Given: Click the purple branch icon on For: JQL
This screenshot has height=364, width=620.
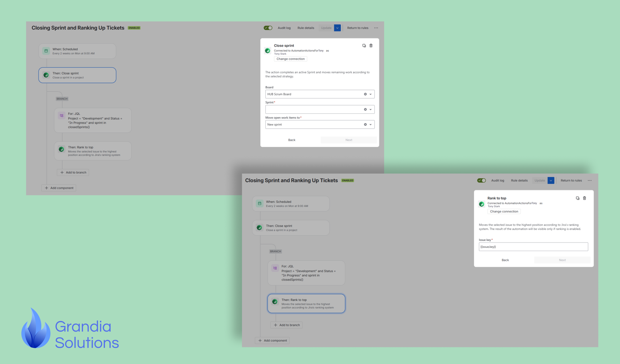Looking at the screenshot, I should (61, 115).
